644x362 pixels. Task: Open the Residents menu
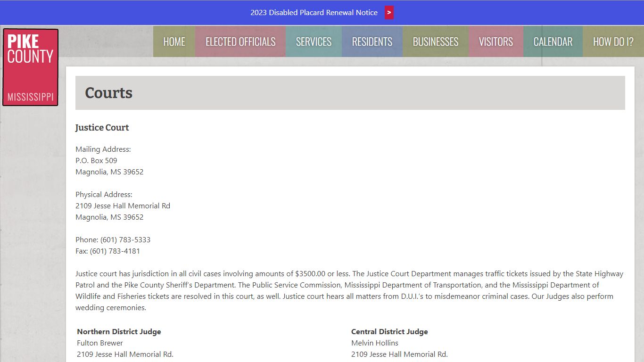pyautogui.click(x=372, y=41)
